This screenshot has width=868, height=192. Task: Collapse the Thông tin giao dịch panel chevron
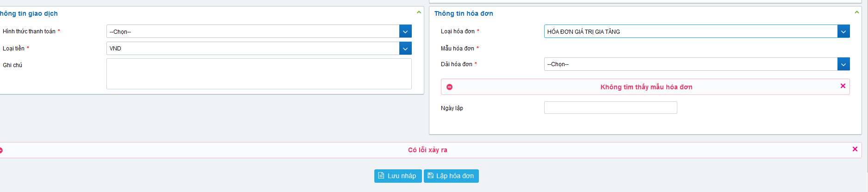point(419,12)
